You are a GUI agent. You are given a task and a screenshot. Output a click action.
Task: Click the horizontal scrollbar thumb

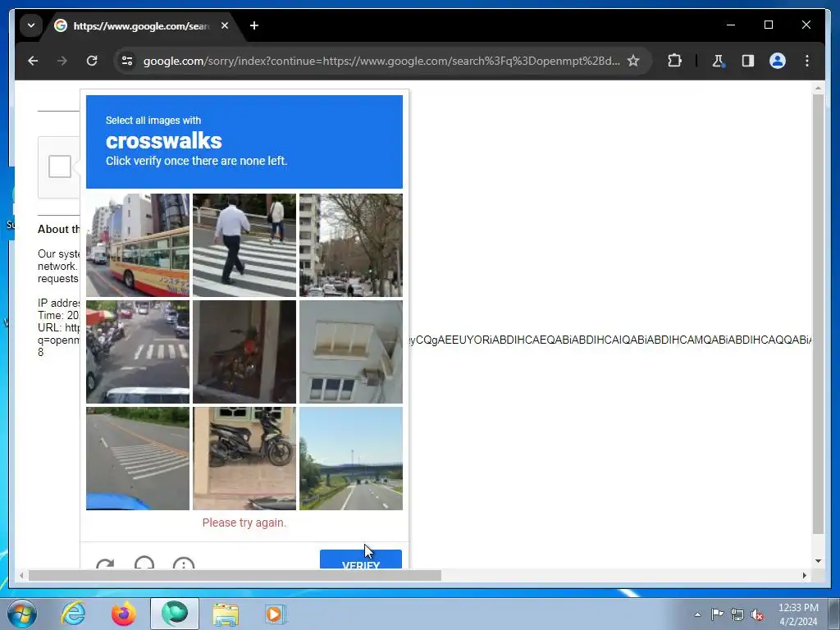pos(235,575)
